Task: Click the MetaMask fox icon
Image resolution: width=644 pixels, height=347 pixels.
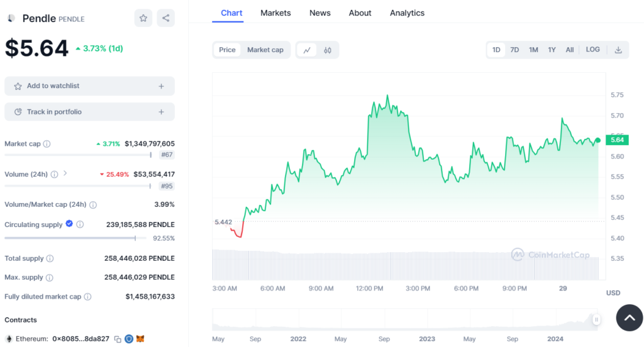Action: [140, 339]
